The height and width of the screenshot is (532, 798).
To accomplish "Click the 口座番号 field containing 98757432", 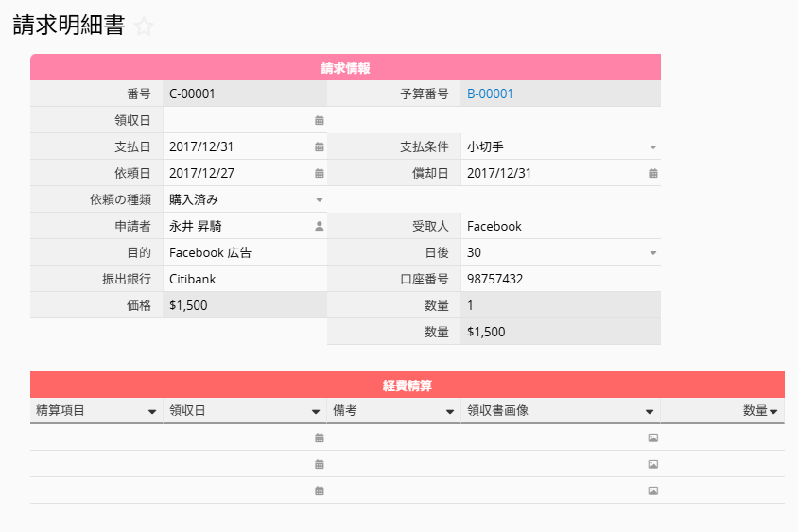I will coord(558,280).
